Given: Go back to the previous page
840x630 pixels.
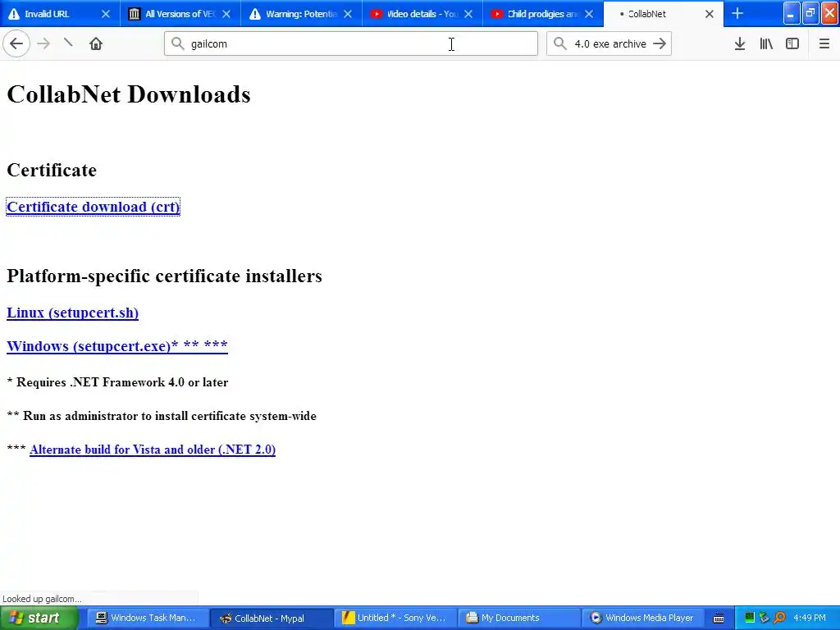Looking at the screenshot, I should point(16,44).
